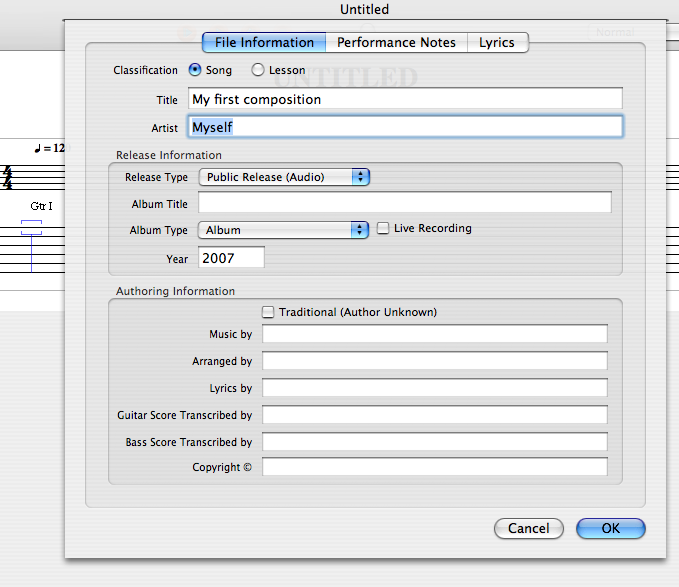Select the File Information tab

264,42
